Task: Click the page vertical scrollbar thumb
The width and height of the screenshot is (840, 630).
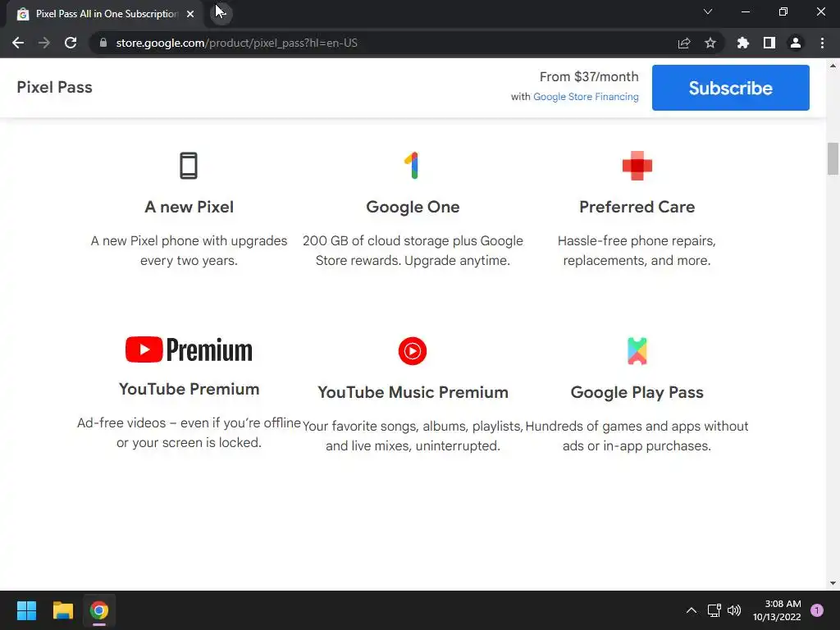Action: (833, 158)
